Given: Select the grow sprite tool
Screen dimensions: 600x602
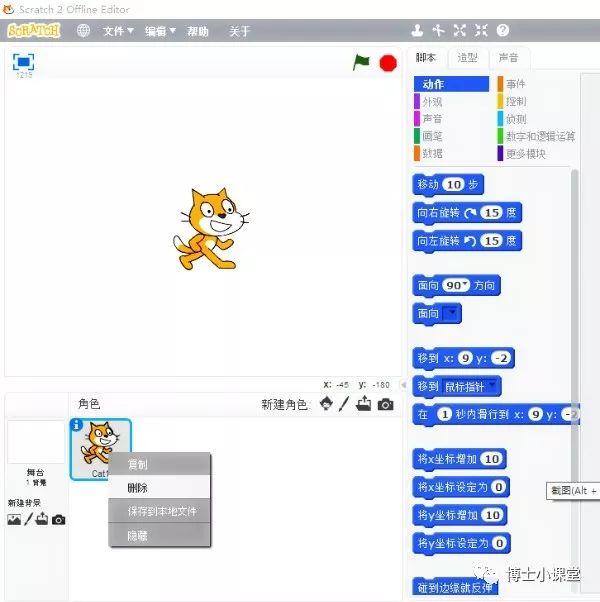Looking at the screenshot, I should tap(460, 30).
